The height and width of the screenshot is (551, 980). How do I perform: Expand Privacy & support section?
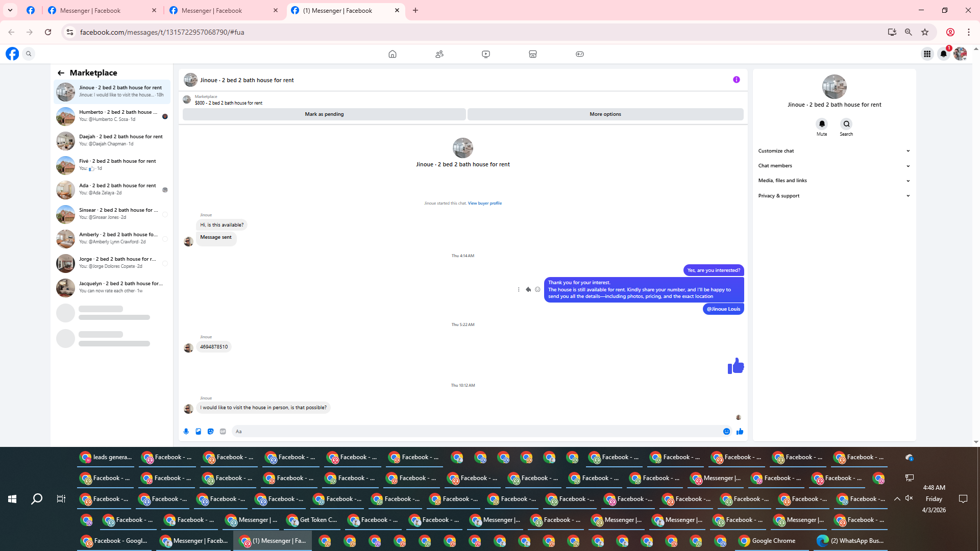click(834, 196)
